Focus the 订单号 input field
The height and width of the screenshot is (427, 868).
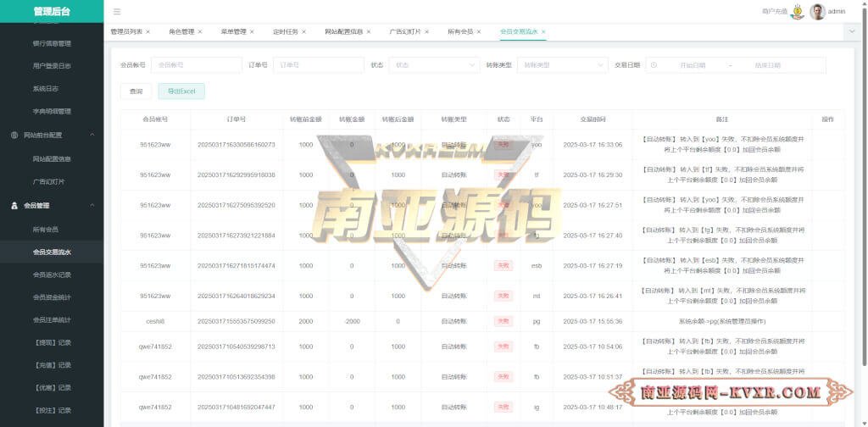(x=318, y=65)
